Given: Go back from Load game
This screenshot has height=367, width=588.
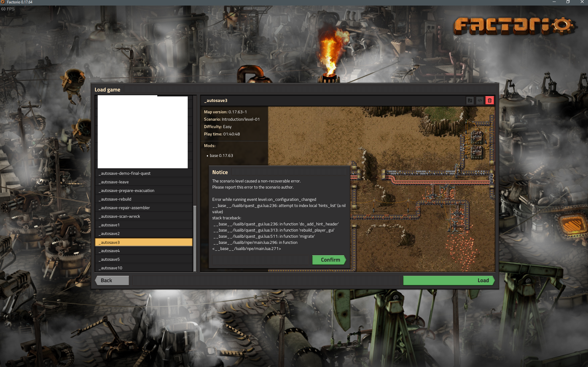Looking at the screenshot, I should tap(112, 280).
